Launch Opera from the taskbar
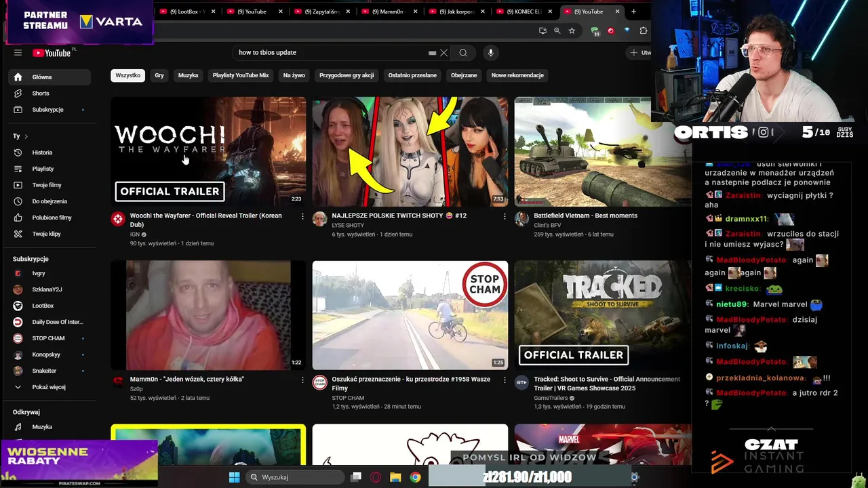The image size is (868, 488). click(376, 477)
